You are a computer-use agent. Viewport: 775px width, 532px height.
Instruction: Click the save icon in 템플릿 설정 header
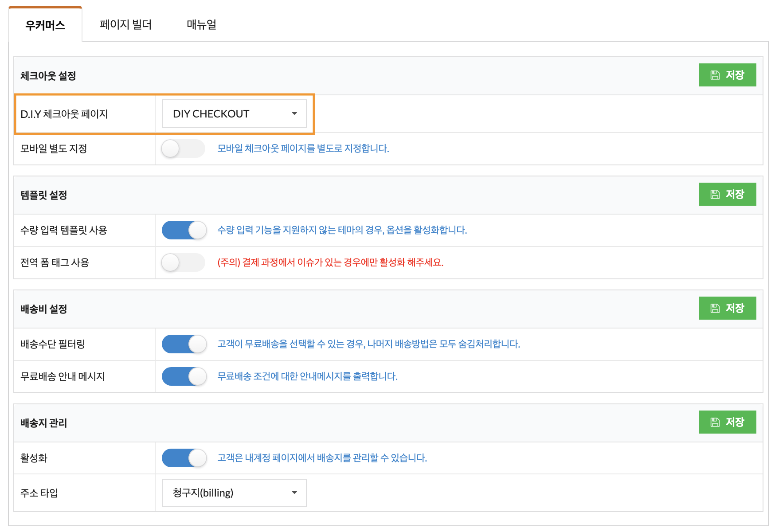click(x=715, y=195)
